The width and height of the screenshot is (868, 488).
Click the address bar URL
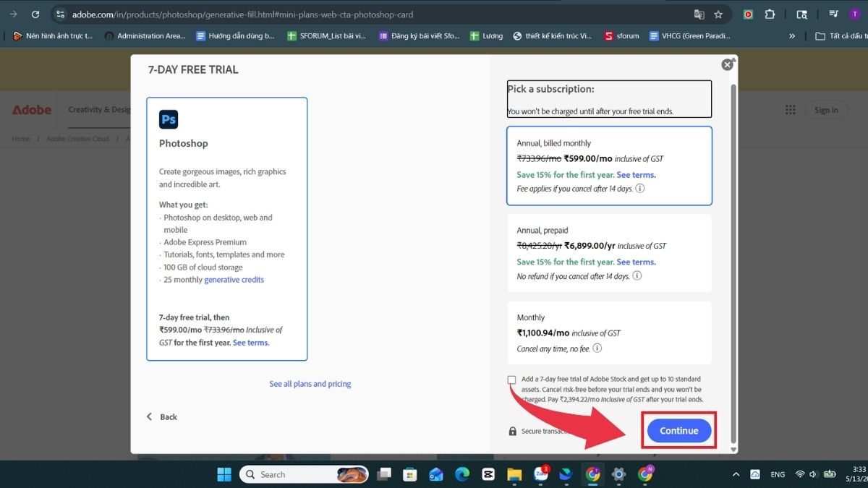click(242, 14)
